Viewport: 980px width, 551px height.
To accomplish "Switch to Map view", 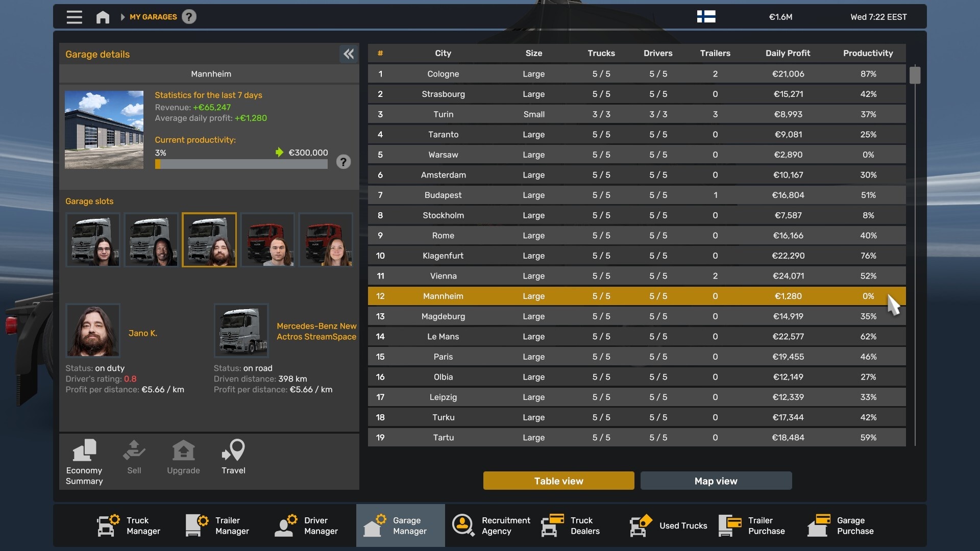I will (716, 481).
